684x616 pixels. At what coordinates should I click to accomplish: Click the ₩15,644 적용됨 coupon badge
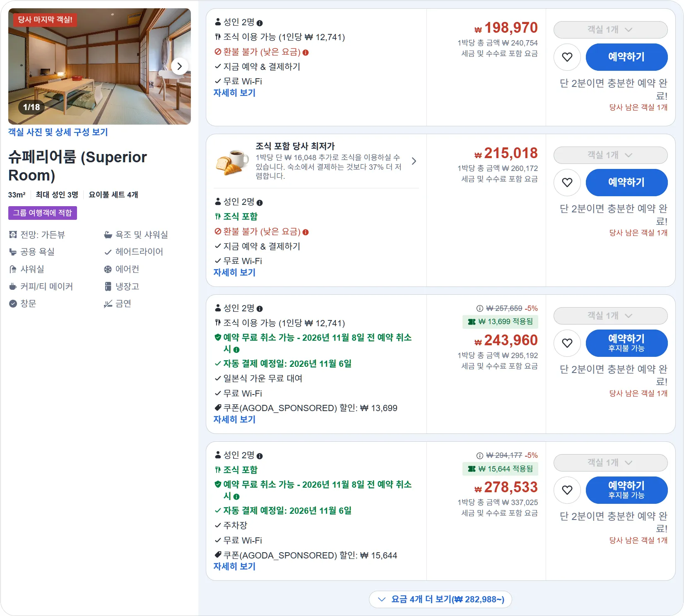500,469
